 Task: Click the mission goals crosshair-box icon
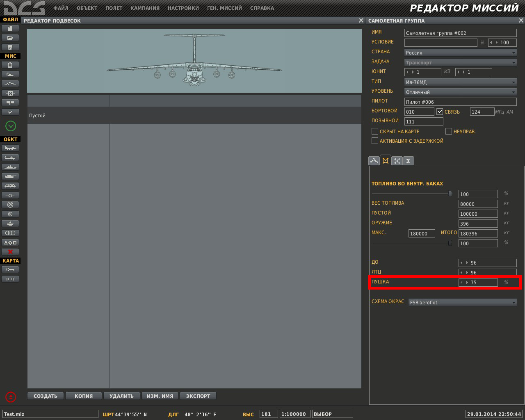pyautogui.click(x=10, y=93)
